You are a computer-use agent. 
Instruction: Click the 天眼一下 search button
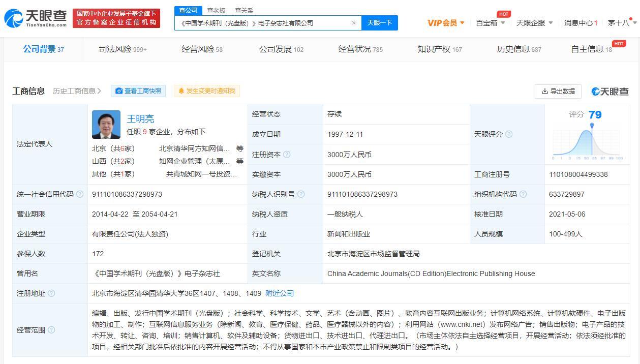point(380,23)
